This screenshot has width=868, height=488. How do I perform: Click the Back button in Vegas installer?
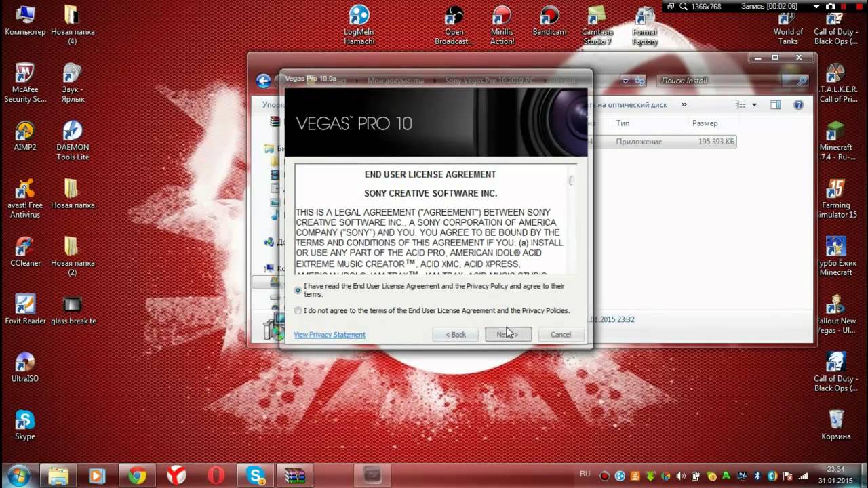[455, 334]
